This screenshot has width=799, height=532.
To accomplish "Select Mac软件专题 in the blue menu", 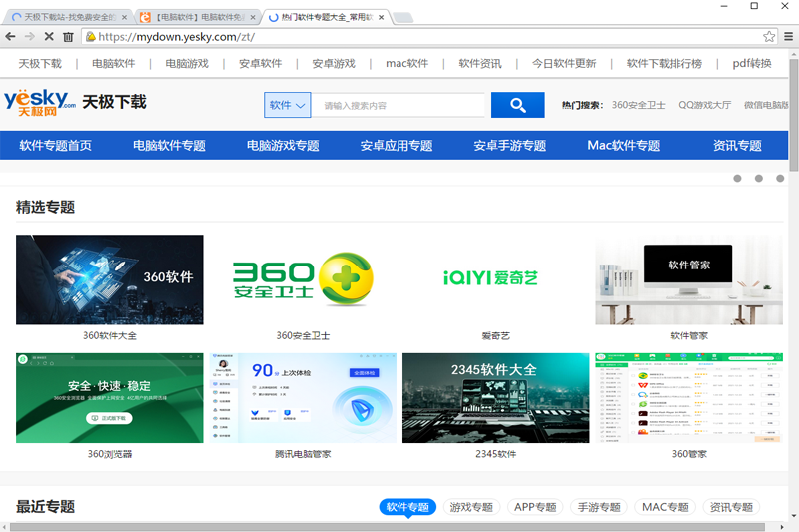I will [623, 146].
